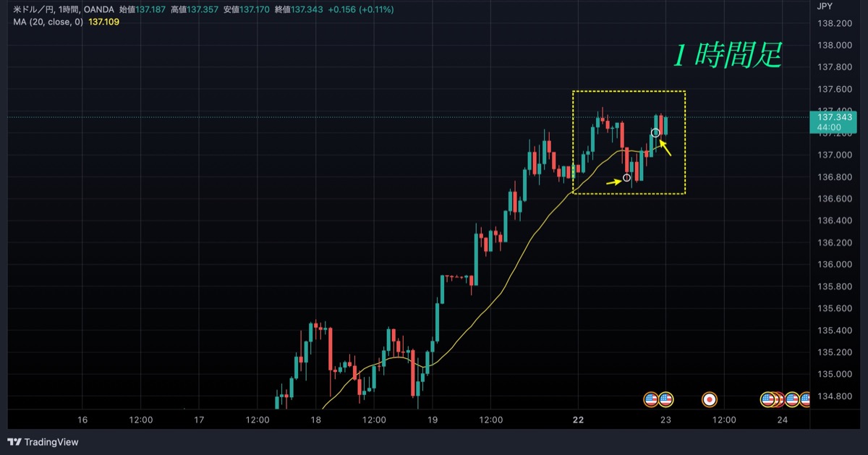Open the yellow-ringed US event icon at date 23
Screen dimensions: 868x455
click(665, 399)
